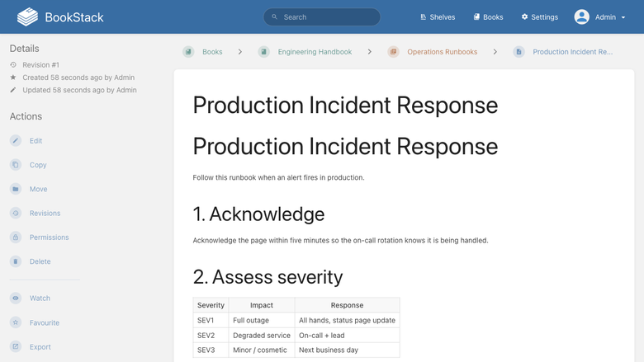Click the "All hands, status page update" cell
This screenshot has height=362, width=644.
347,320
